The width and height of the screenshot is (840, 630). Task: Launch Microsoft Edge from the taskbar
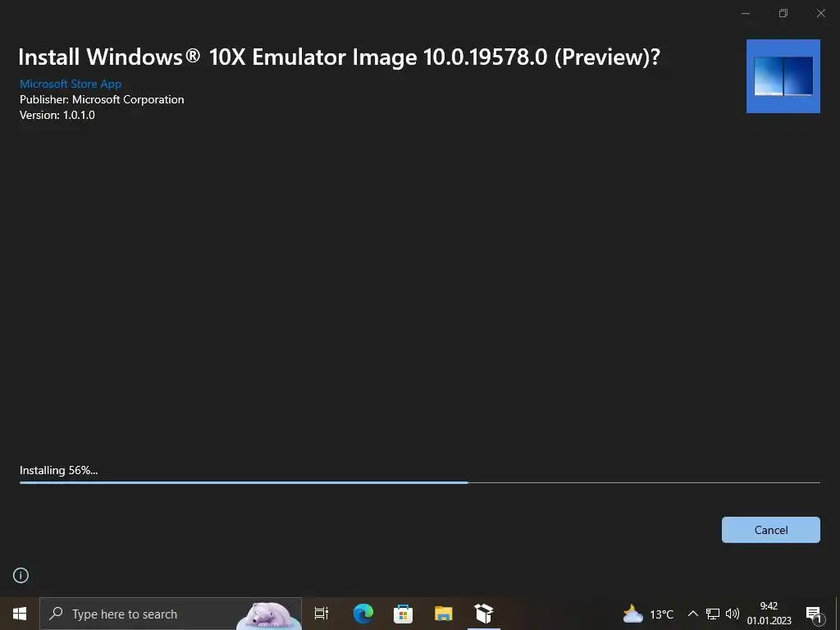[x=363, y=614]
